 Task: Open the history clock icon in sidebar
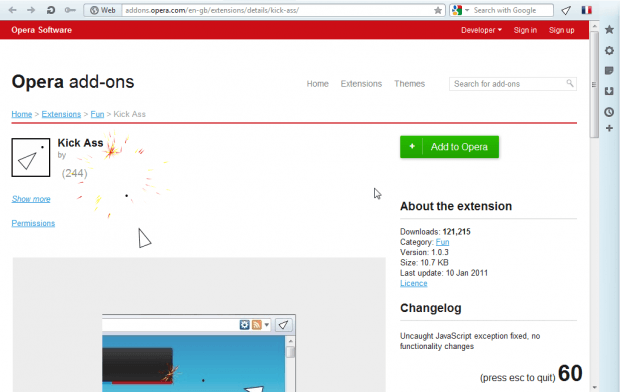click(609, 112)
